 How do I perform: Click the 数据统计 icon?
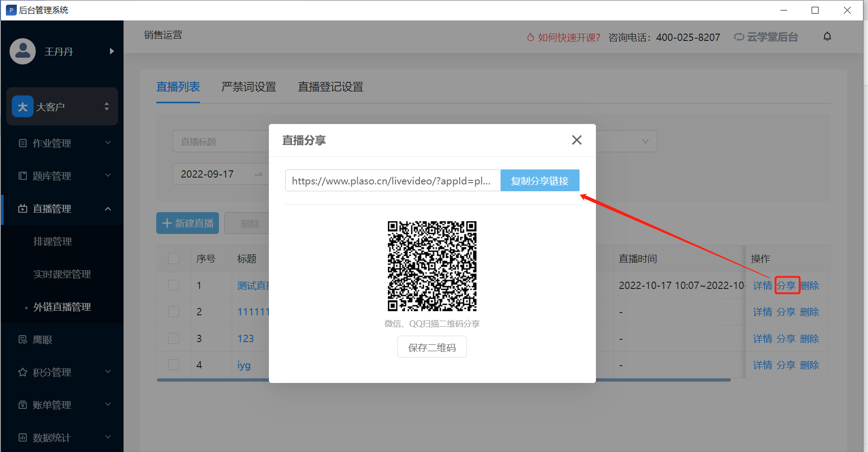23,437
